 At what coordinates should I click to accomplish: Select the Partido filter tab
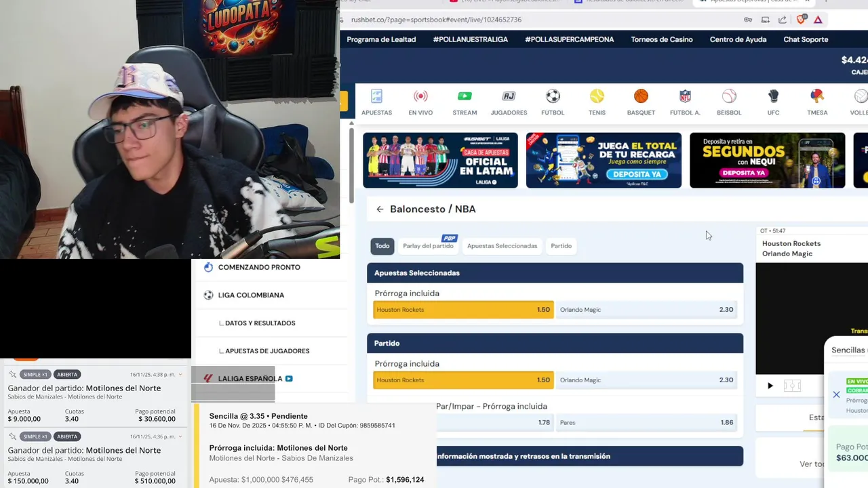pyautogui.click(x=561, y=246)
